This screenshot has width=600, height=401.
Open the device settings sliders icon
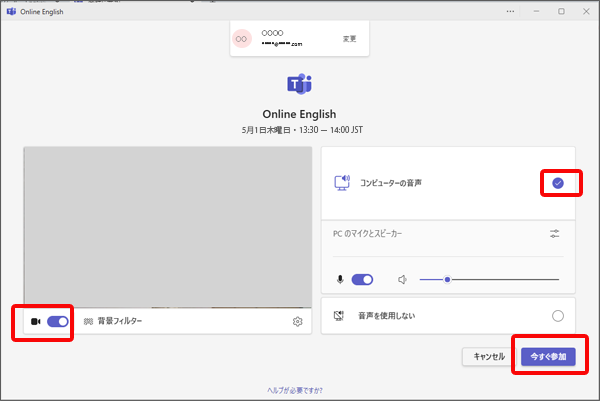coord(554,234)
